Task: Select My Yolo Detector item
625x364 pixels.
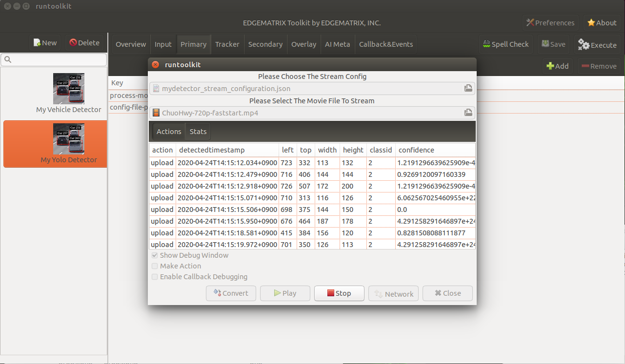Action: pos(55,144)
